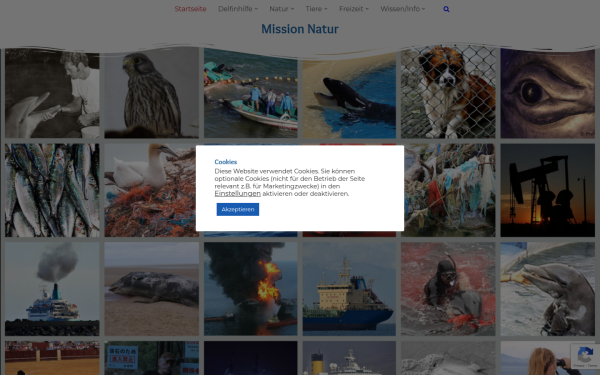Expand the Tiere dropdown menu

pos(316,9)
